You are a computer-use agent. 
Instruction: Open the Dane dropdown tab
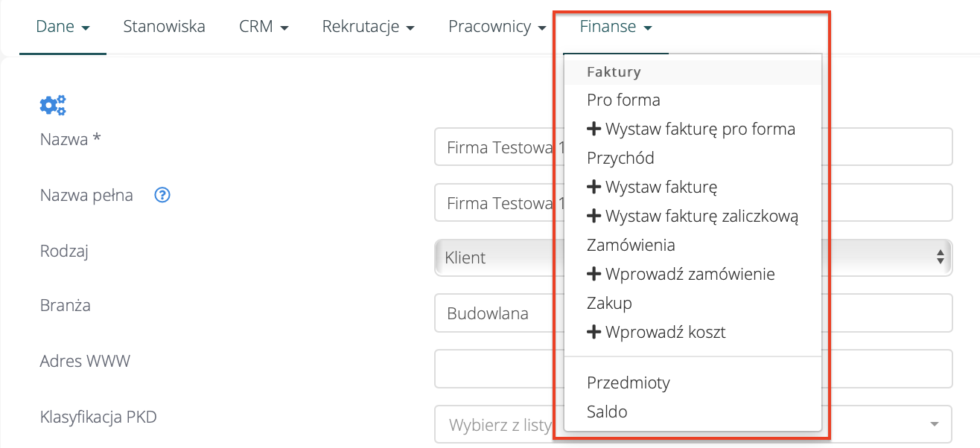pos(63,27)
